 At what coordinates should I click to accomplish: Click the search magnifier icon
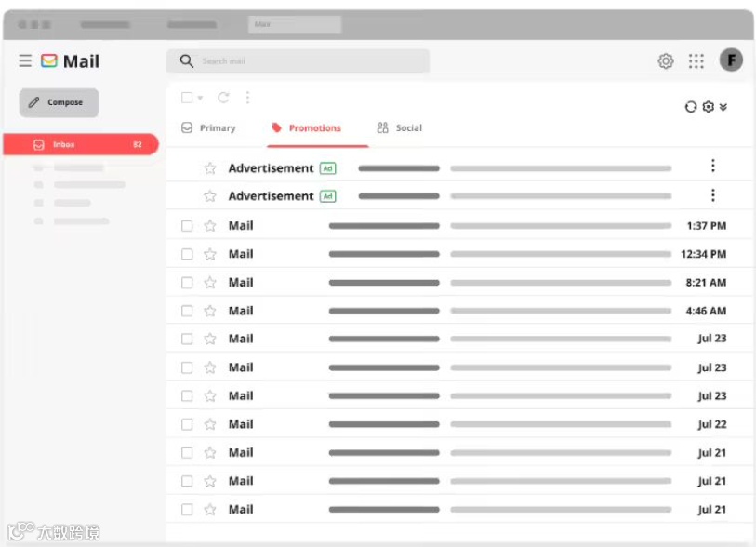point(187,60)
